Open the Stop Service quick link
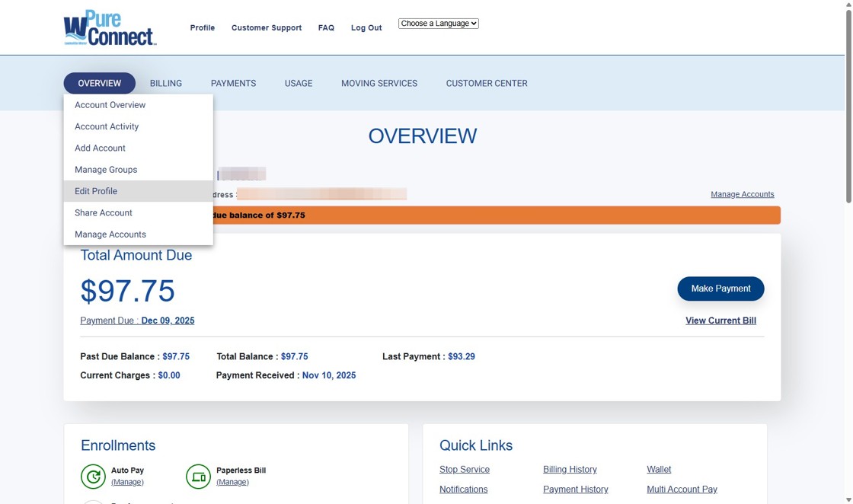 point(465,469)
